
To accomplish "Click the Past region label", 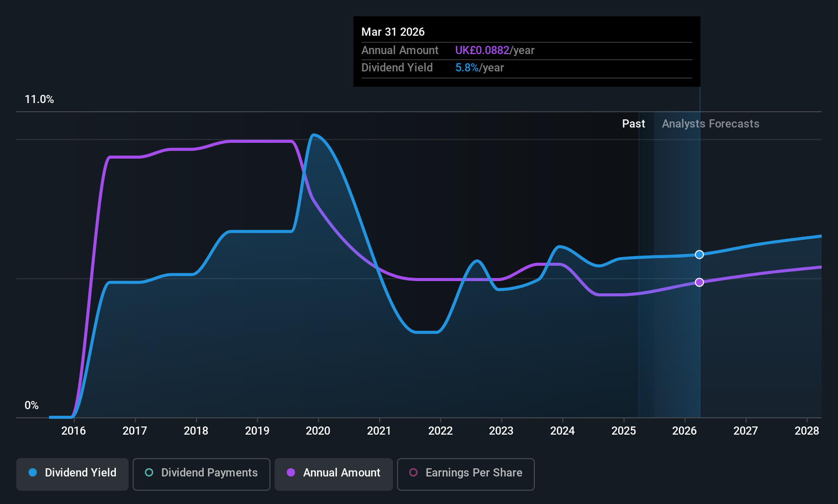I will (633, 124).
